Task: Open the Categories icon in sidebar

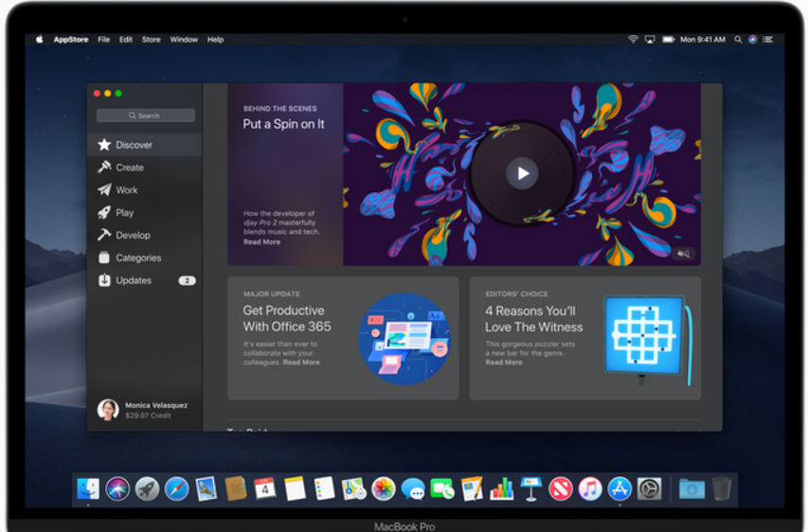Action: [104, 257]
